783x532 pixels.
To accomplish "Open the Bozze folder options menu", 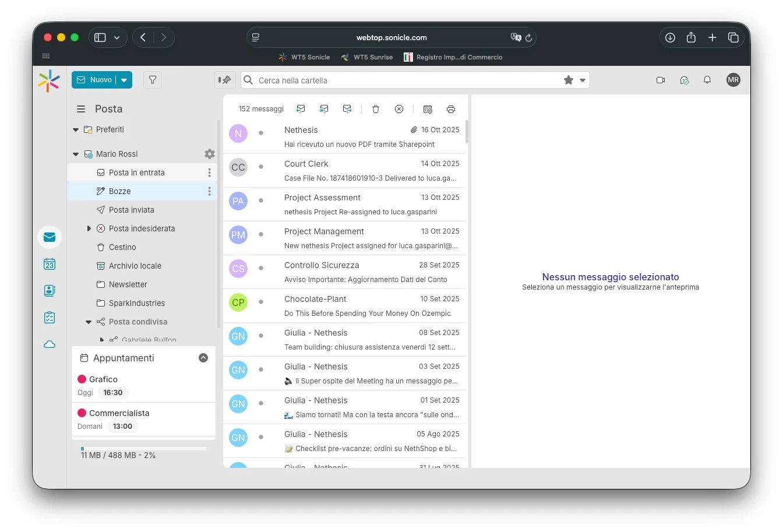I will [x=209, y=191].
